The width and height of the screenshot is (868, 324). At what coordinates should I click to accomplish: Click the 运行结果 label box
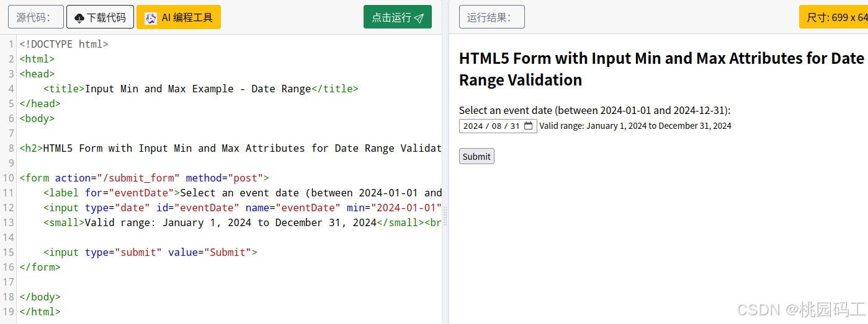tap(492, 17)
